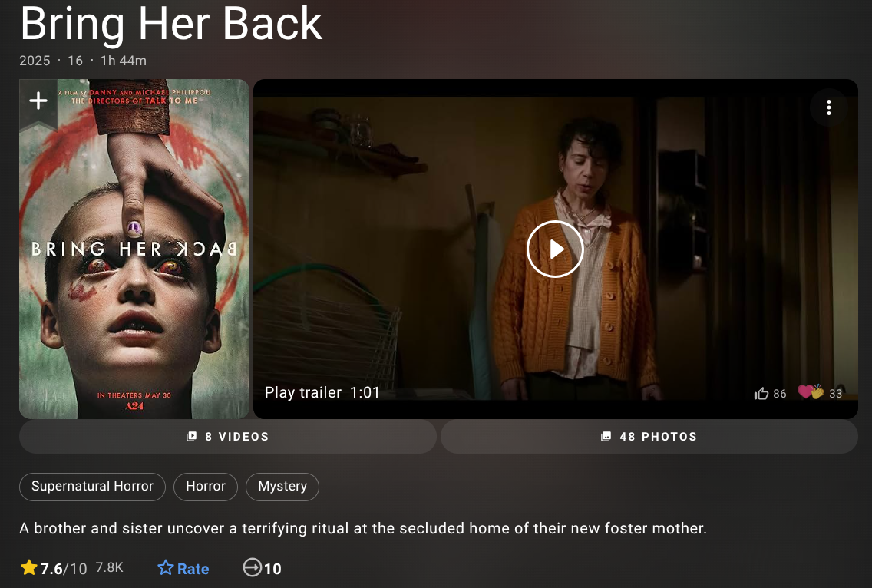The width and height of the screenshot is (872, 588).
Task: Play the trailer using circular play button
Action: (x=555, y=249)
